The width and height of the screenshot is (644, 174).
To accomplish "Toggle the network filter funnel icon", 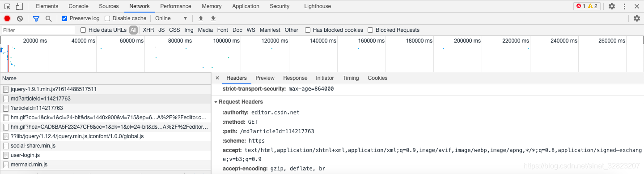I will pos(36,18).
